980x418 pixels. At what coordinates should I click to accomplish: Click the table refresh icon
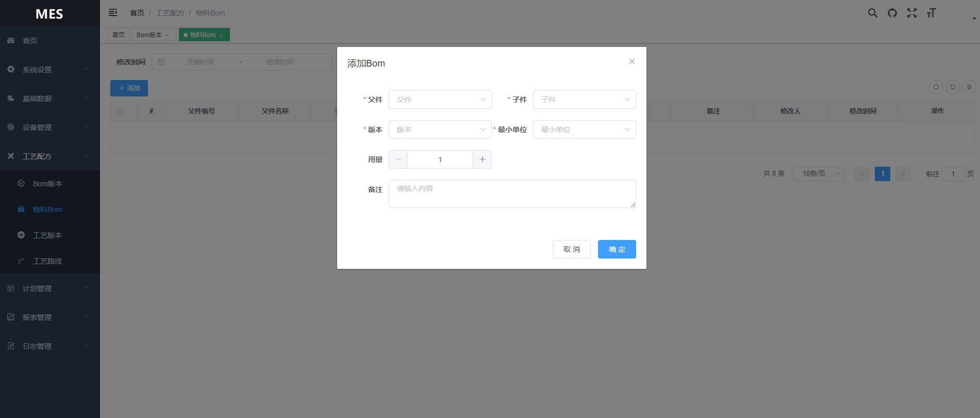(953, 87)
